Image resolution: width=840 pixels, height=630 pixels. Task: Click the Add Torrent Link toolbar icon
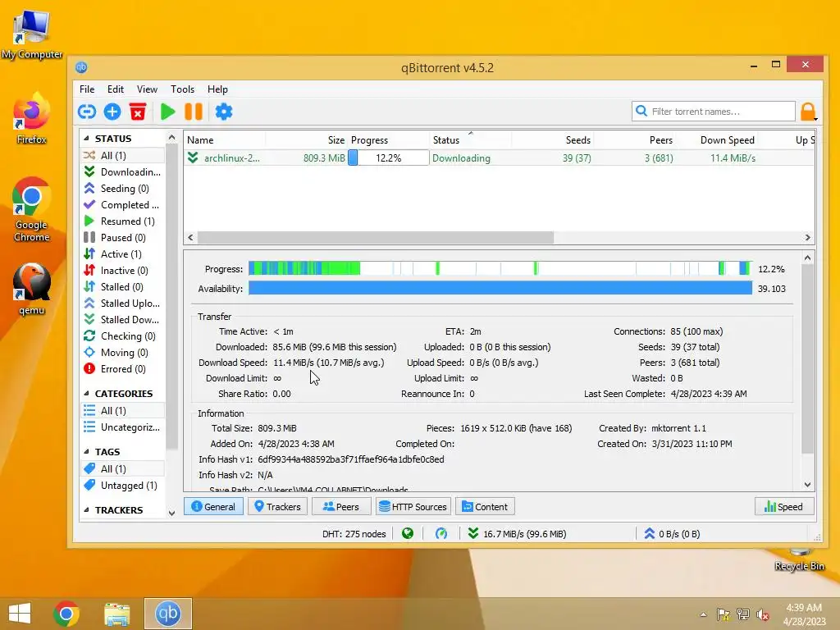pyautogui.click(x=87, y=112)
